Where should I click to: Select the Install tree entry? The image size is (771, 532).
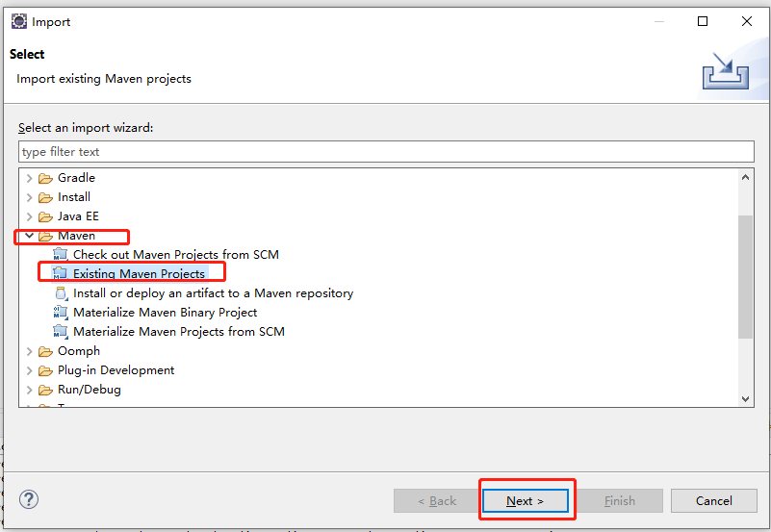point(74,197)
